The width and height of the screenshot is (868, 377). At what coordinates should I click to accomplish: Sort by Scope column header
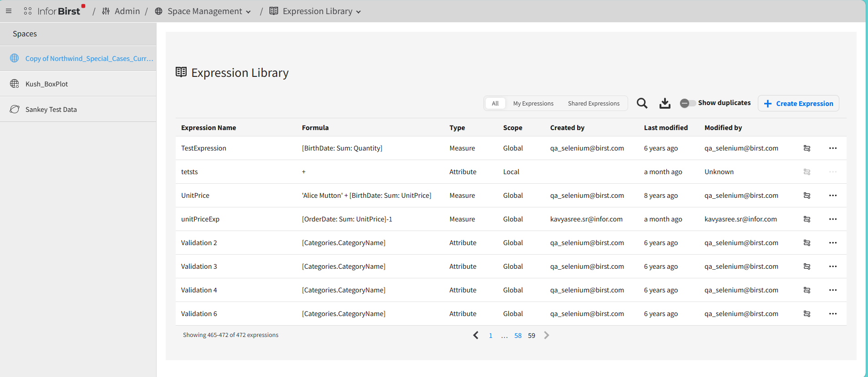(x=513, y=128)
